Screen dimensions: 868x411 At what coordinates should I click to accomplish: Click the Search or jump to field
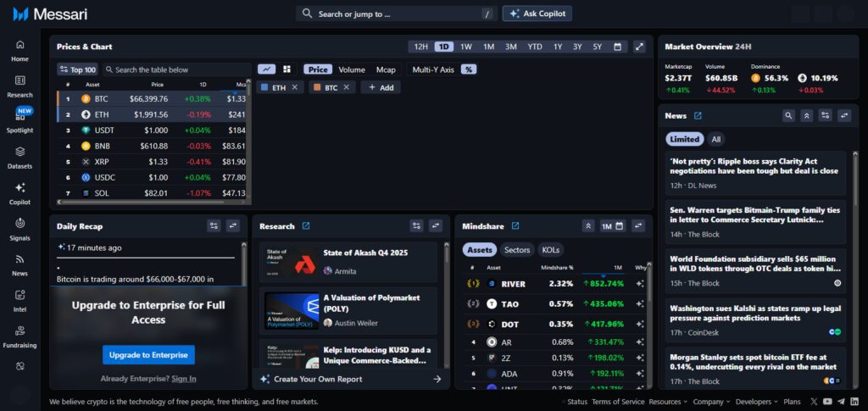tap(397, 14)
